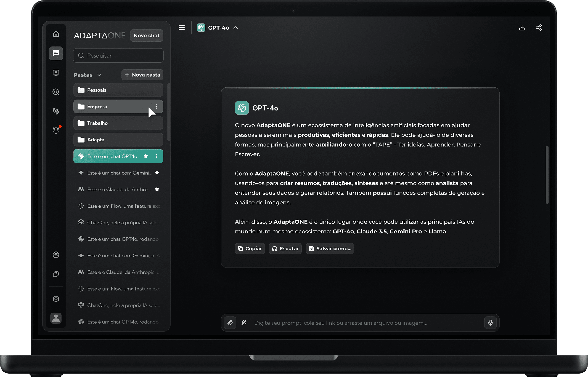588x377 pixels.
Task: Open the settings hexagon icon in sidebar
Action: coord(56,299)
